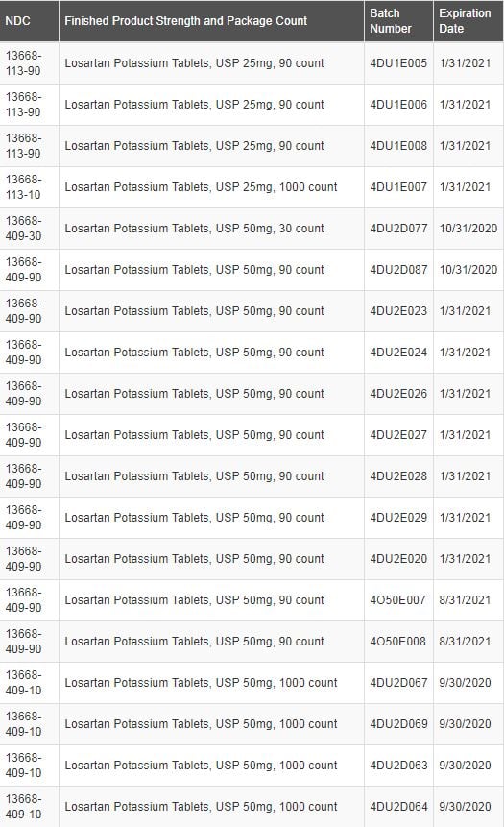Select the Batch Number column header
Image resolution: width=504 pixels, height=827 pixels.
pyautogui.click(x=398, y=21)
